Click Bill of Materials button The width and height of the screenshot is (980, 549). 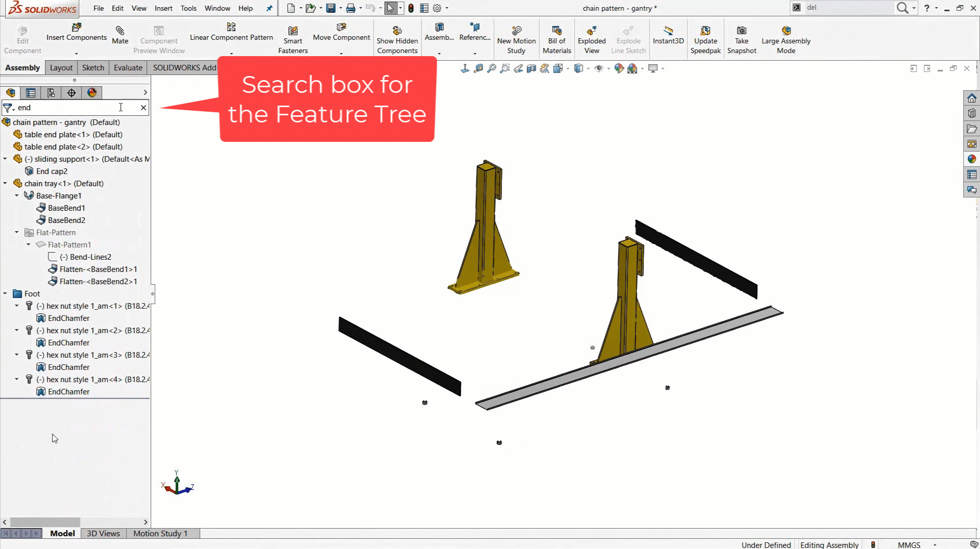click(556, 40)
